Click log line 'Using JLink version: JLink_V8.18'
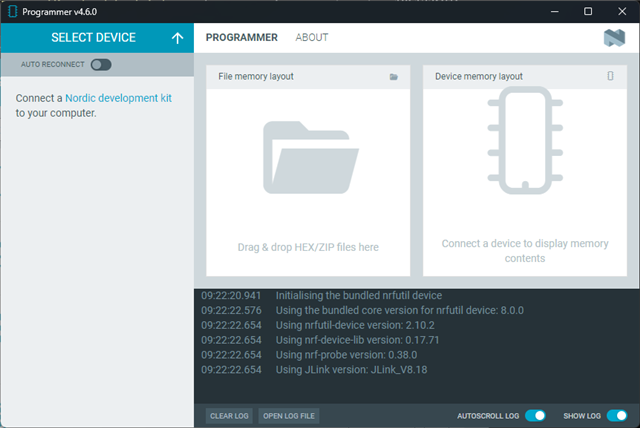 pyautogui.click(x=351, y=370)
